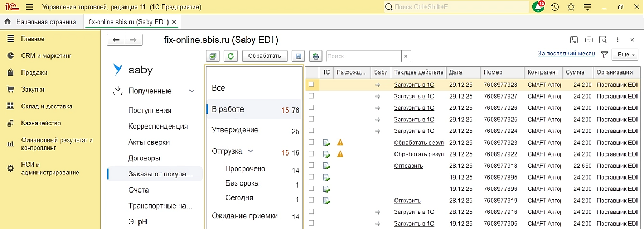Collapse the Отгрузка group arrow

click(250, 151)
